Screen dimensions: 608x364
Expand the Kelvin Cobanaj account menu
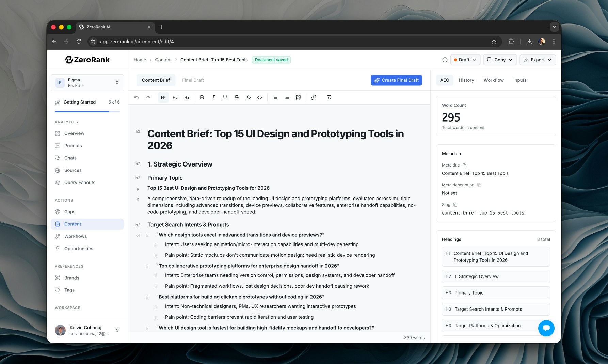(87, 330)
